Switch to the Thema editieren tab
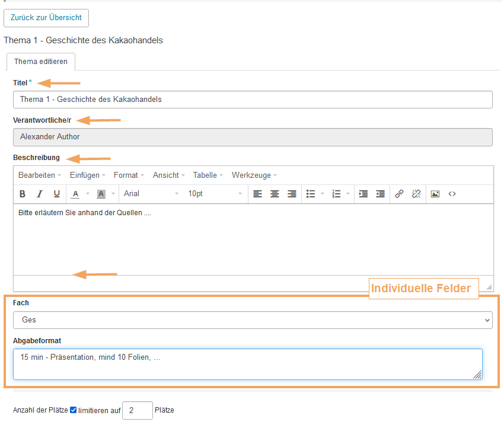 point(41,62)
